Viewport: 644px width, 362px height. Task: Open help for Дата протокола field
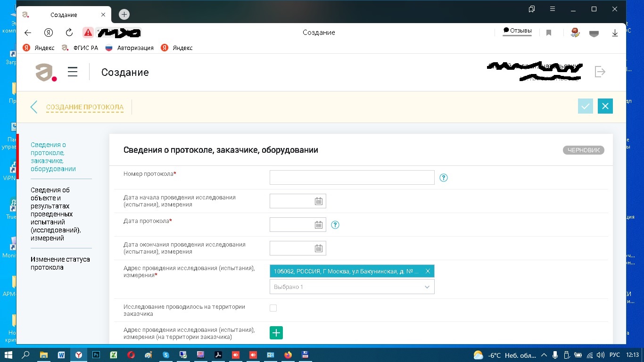(335, 225)
